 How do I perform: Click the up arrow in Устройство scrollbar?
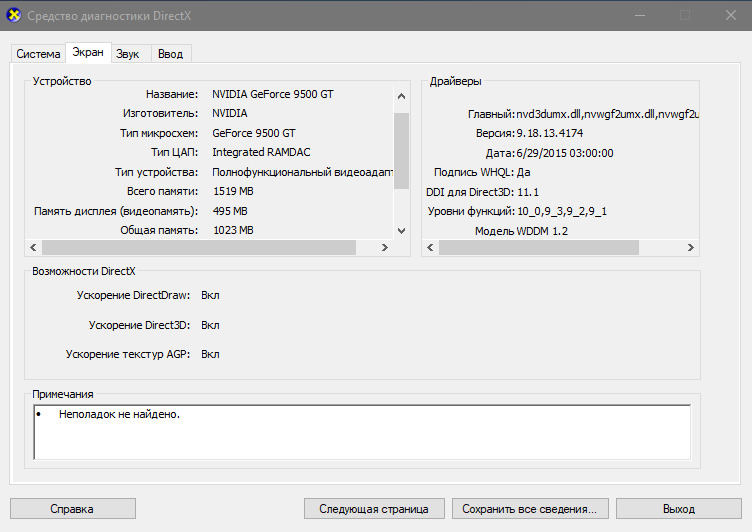(401, 96)
